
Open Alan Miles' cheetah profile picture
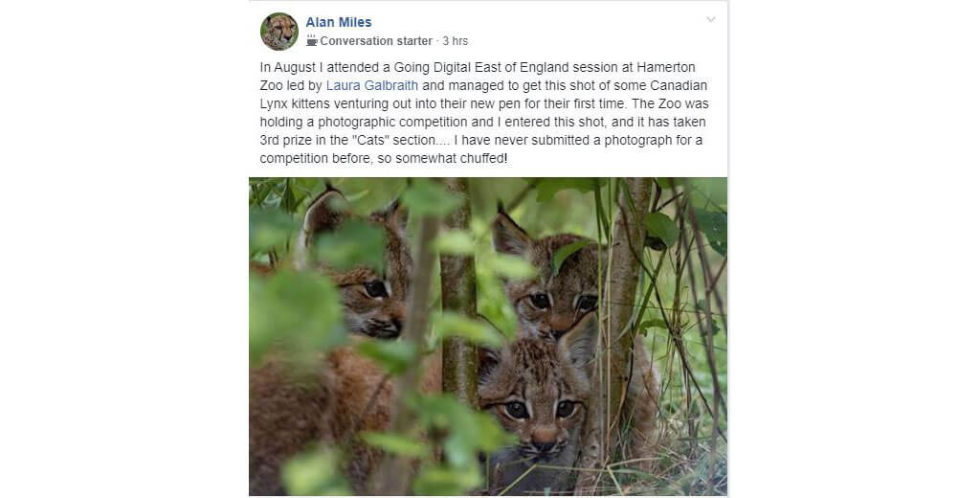click(x=278, y=32)
